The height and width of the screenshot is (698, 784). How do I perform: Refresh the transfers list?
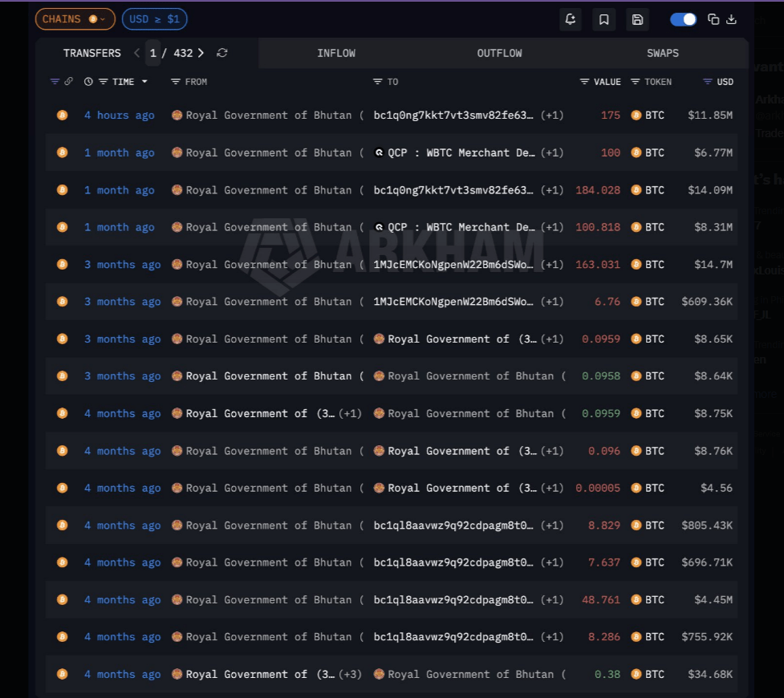click(x=222, y=53)
